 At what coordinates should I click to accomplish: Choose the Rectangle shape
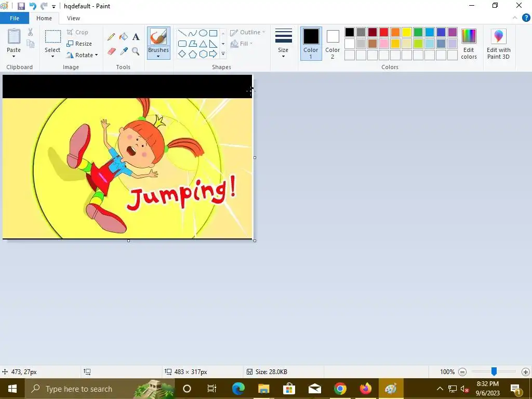tap(214, 33)
